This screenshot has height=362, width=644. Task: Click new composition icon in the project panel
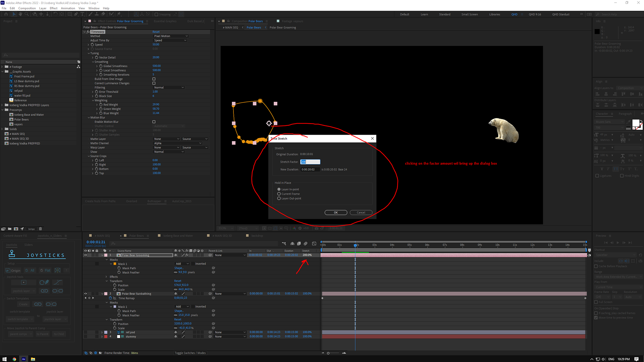16,229
